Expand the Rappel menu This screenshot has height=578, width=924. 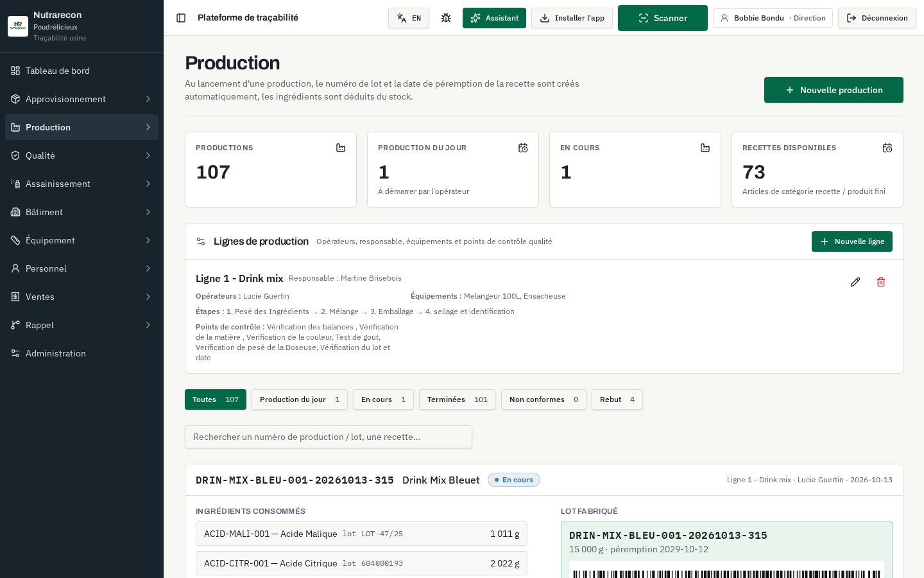click(x=81, y=325)
